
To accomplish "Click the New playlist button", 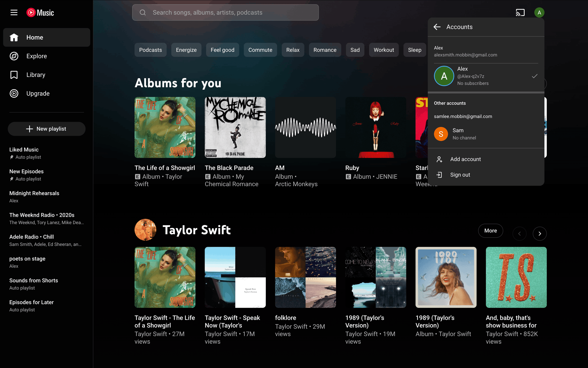I will pos(47,129).
